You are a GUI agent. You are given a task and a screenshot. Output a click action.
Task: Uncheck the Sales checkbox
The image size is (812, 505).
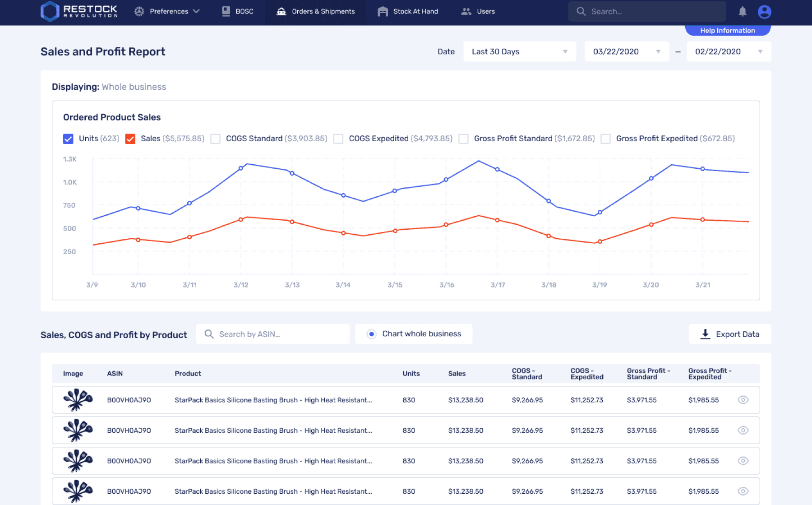point(130,139)
